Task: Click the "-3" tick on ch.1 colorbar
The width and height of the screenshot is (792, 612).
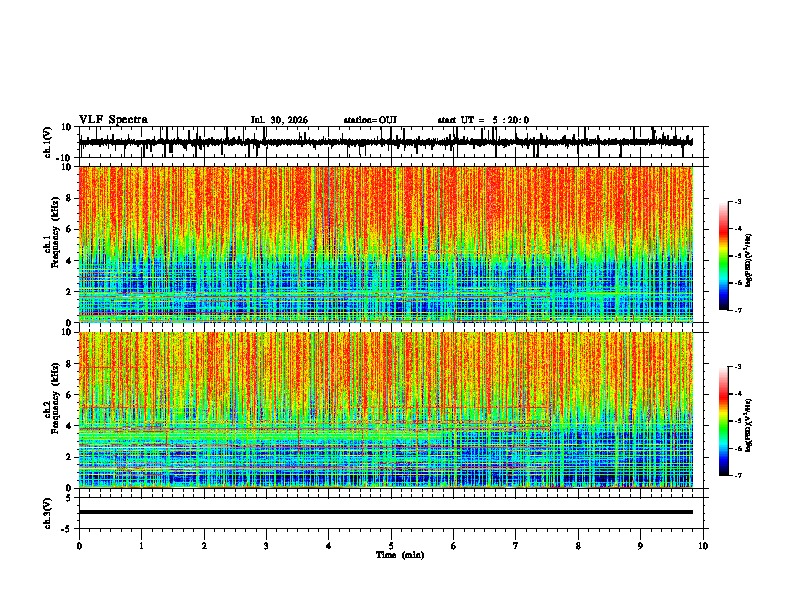Action: tap(737, 201)
